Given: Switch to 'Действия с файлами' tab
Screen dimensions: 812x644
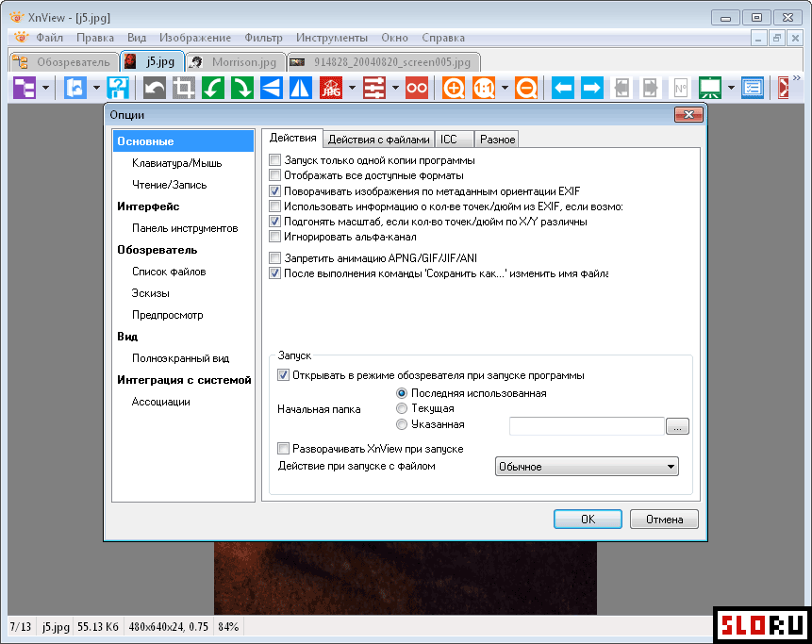Looking at the screenshot, I should 379,140.
